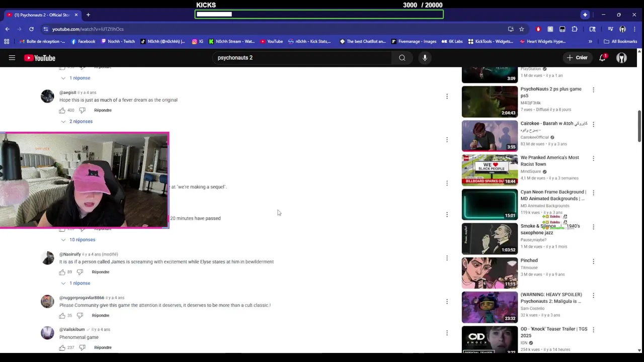Expand the 2 réponses thread
The image size is (644, 362).
(76, 121)
